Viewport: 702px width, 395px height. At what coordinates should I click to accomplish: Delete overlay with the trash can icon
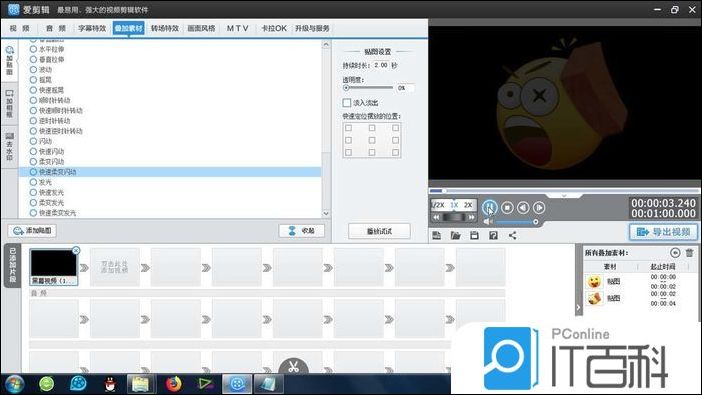[x=689, y=253]
